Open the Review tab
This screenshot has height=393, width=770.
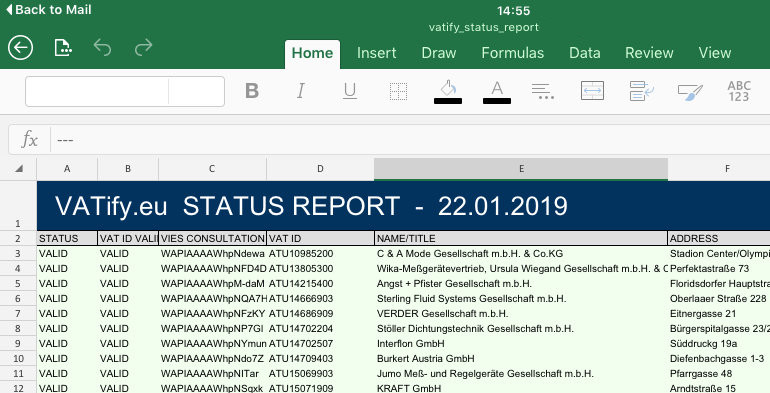(x=649, y=53)
